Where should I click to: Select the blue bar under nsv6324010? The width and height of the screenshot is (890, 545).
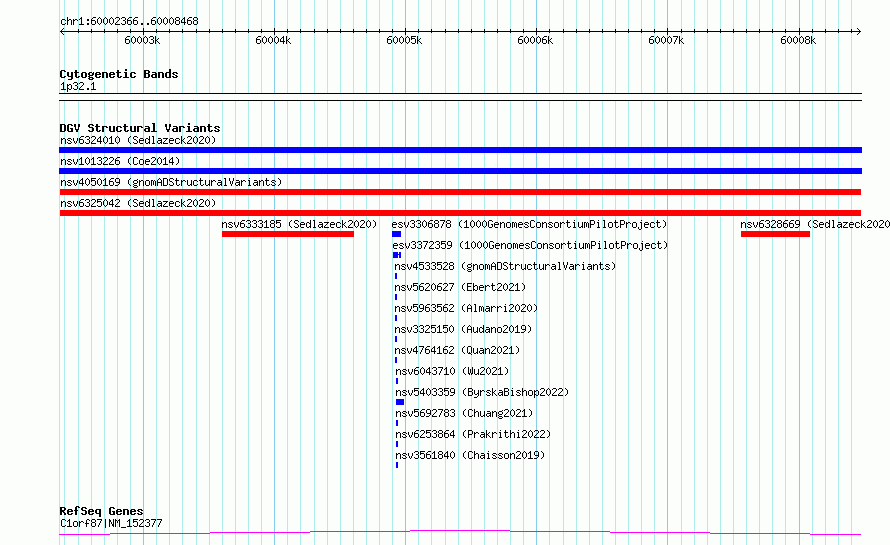point(460,150)
